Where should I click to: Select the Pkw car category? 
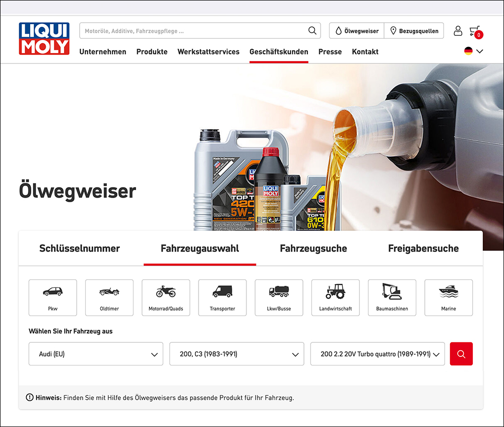53,297
